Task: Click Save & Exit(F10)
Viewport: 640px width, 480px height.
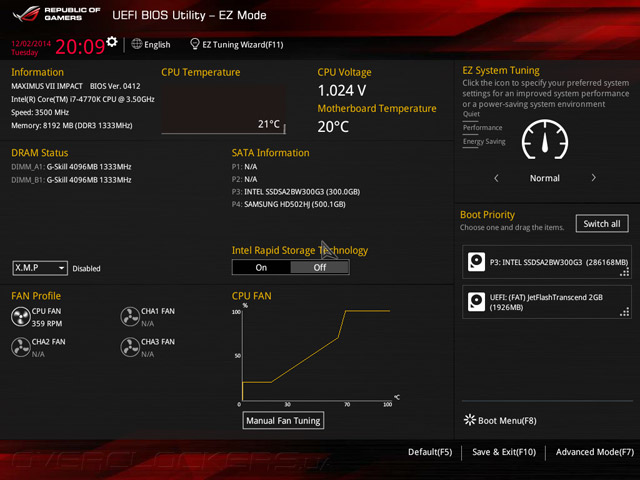Action: (504, 452)
